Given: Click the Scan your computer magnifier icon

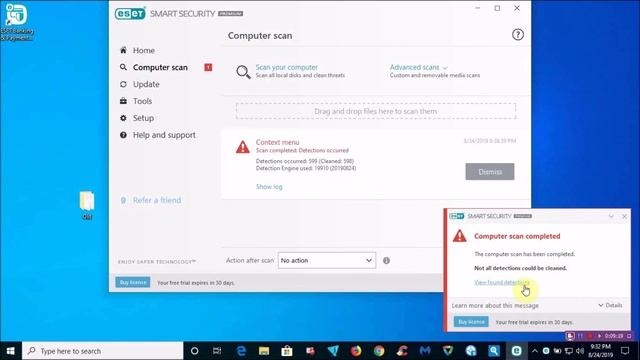Looking at the screenshot, I should click(243, 72).
